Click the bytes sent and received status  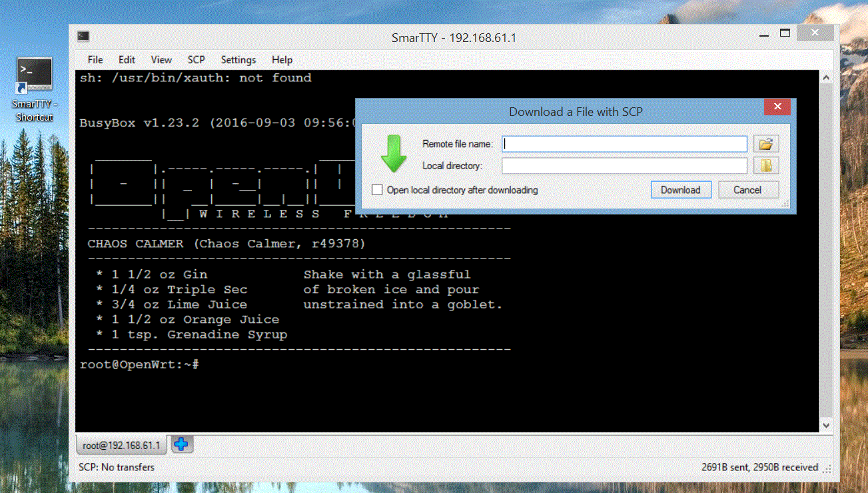759,467
